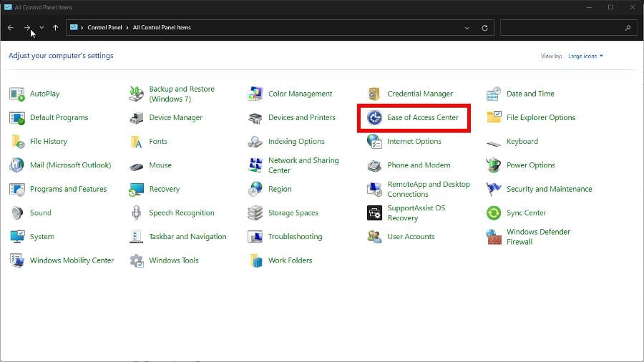The height and width of the screenshot is (362, 644).
Task: Open Phone and Modem icon
Action: point(374,166)
